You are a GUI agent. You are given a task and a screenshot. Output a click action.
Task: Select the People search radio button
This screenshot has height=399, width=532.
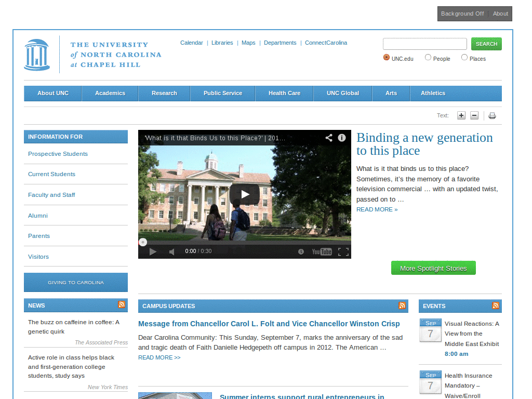pos(428,57)
